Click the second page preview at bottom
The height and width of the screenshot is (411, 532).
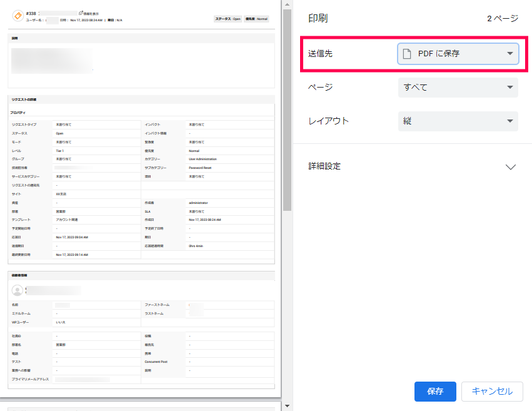[141, 408]
